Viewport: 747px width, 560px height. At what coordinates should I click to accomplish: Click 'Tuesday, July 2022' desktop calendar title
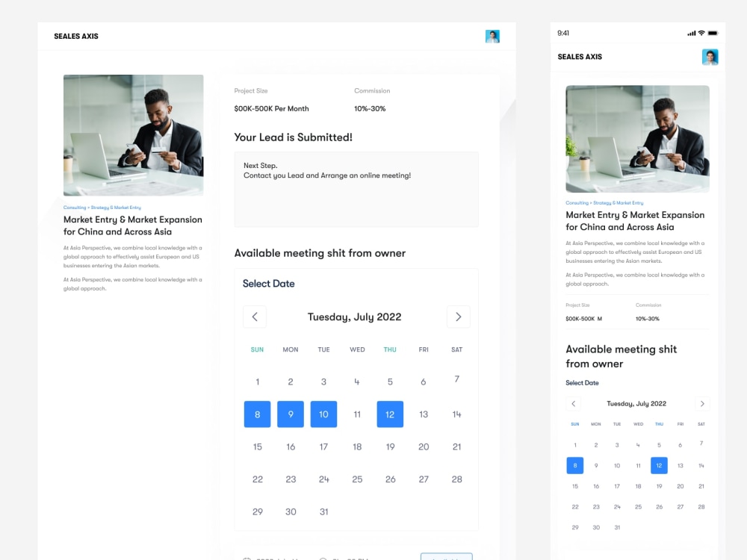pos(354,317)
